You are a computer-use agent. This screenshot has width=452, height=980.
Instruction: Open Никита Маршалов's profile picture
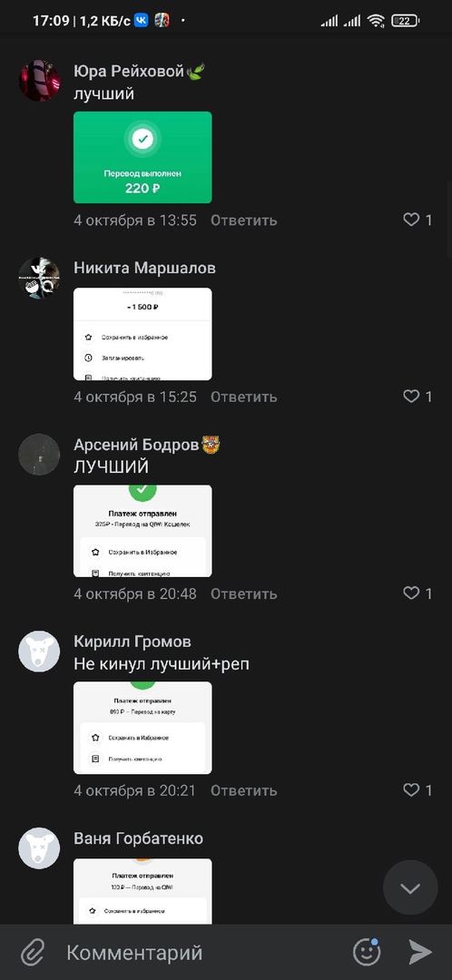[x=39, y=279]
